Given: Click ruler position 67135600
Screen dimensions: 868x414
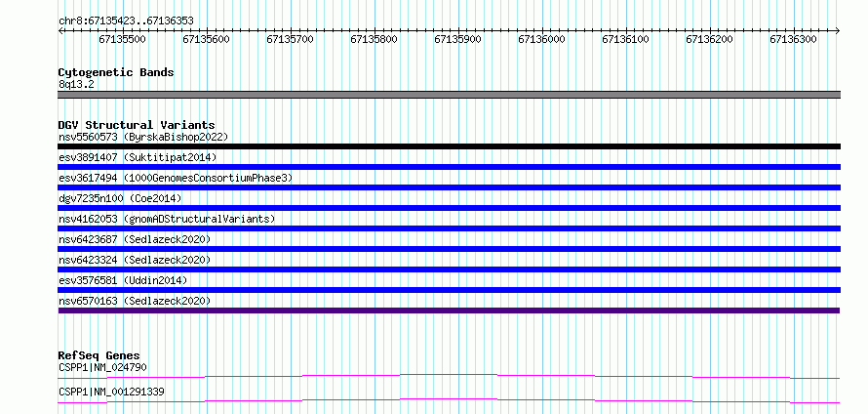Looking at the screenshot, I should coord(207,39).
